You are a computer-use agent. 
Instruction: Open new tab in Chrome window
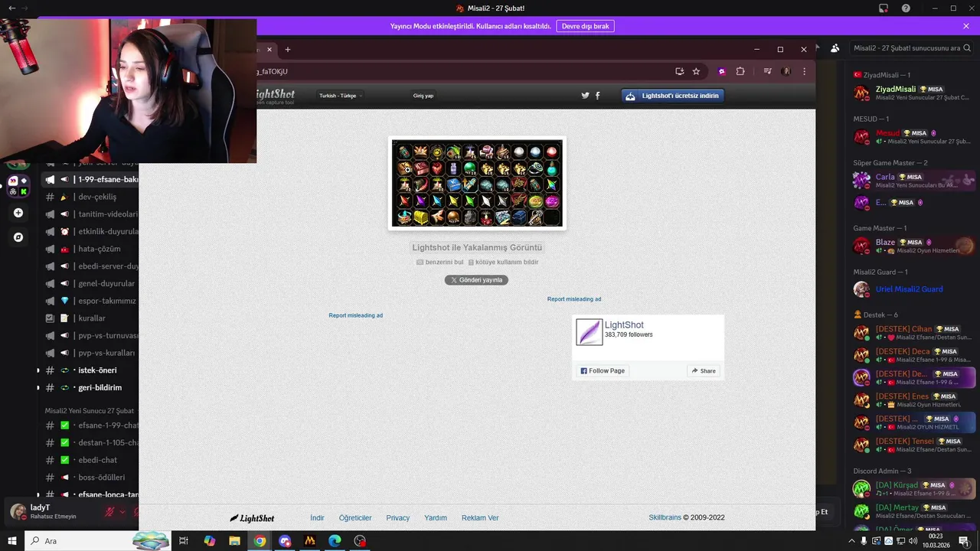(x=288, y=50)
